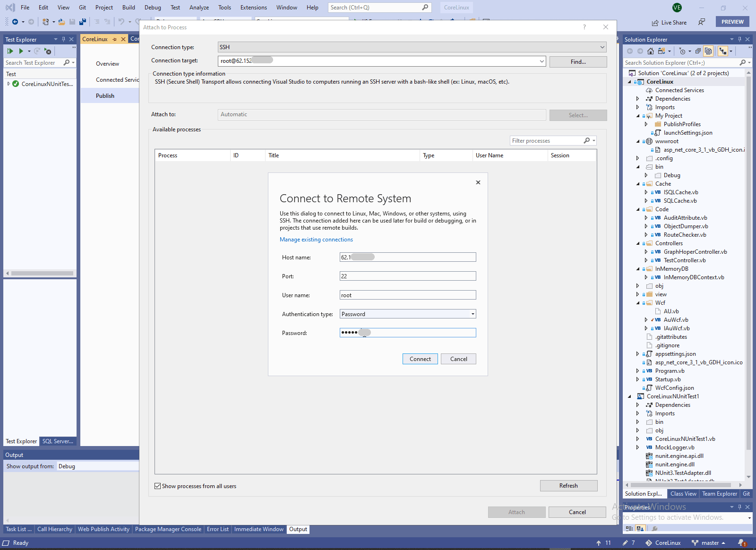
Task: Close the Connect to Remote System dialog
Action: 478,182
